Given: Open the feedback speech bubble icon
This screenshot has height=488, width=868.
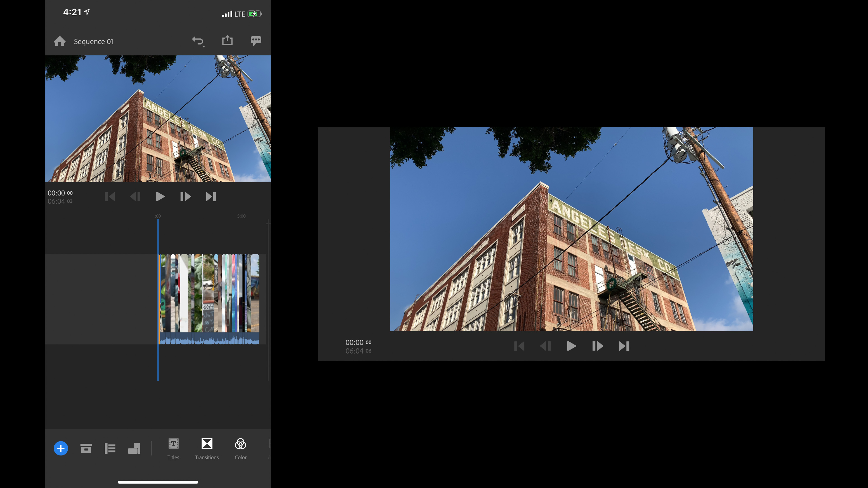Looking at the screenshot, I should click(x=256, y=41).
